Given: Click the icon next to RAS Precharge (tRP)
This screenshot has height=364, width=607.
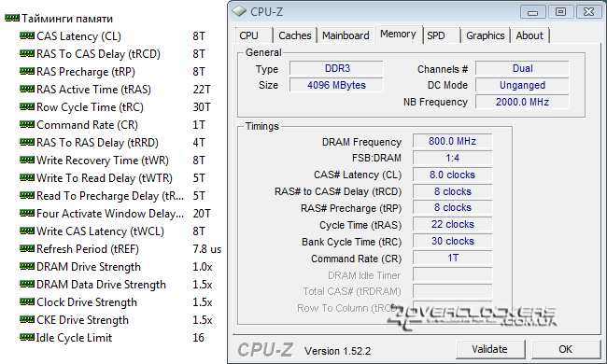Looking at the screenshot, I should click(x=27, y=71).
